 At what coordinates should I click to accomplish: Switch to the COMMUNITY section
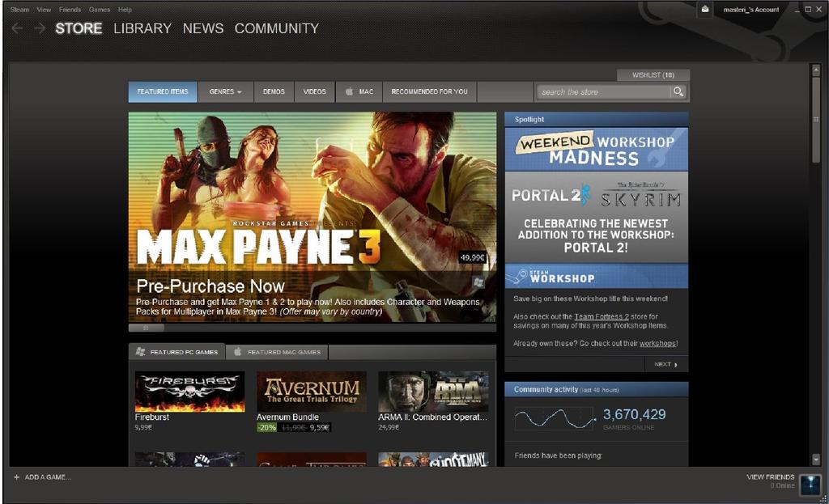pos(277,28)
